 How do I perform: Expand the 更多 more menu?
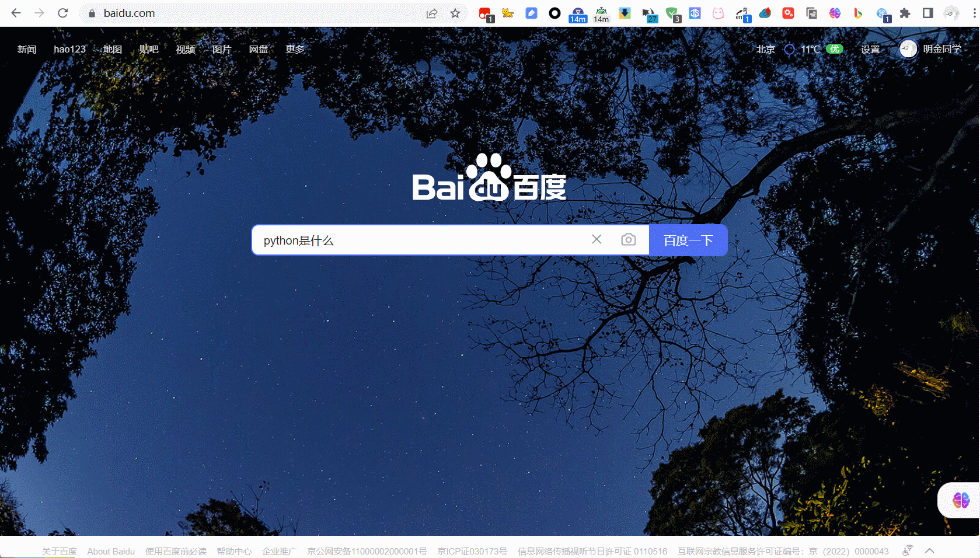click(295, 49)
